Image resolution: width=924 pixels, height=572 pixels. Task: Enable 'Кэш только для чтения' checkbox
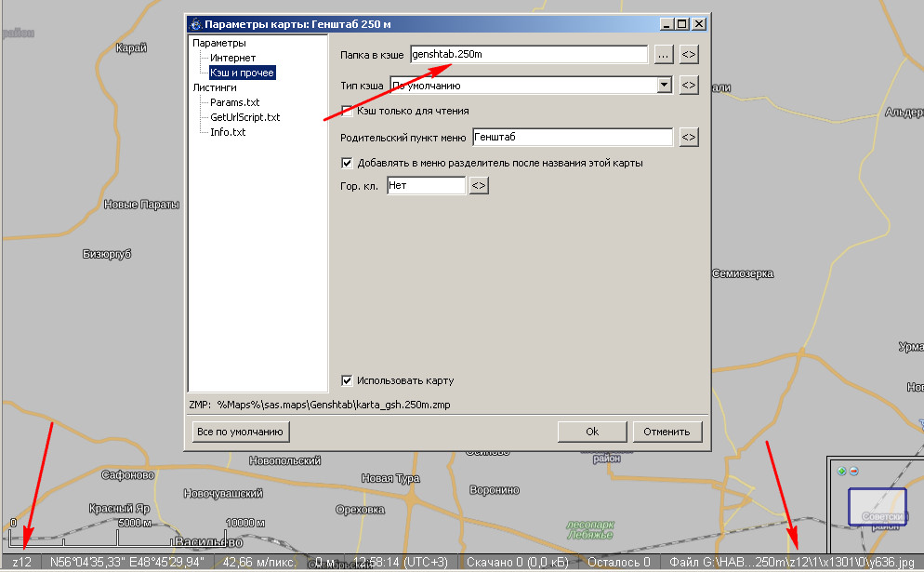pyautogui.click(x=348, y=111)
